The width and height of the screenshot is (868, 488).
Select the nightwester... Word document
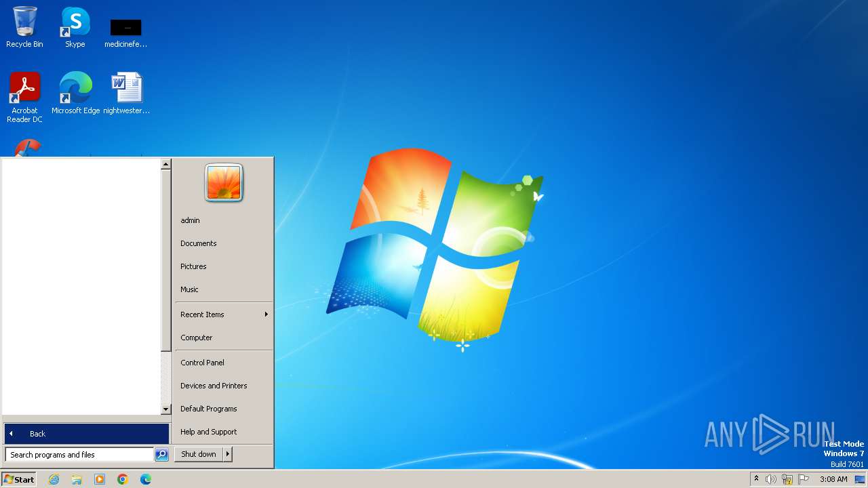[126, 93]
